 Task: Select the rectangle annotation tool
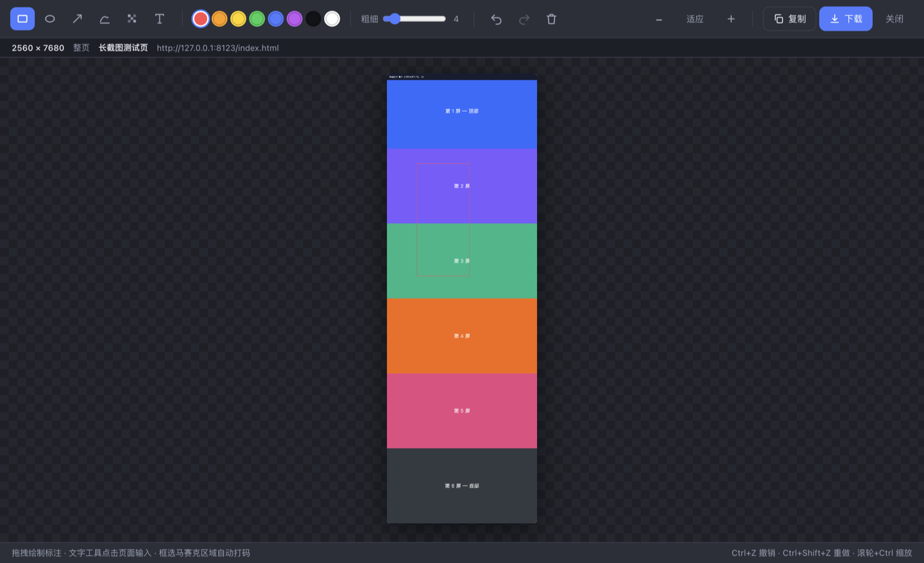(22, 19)
